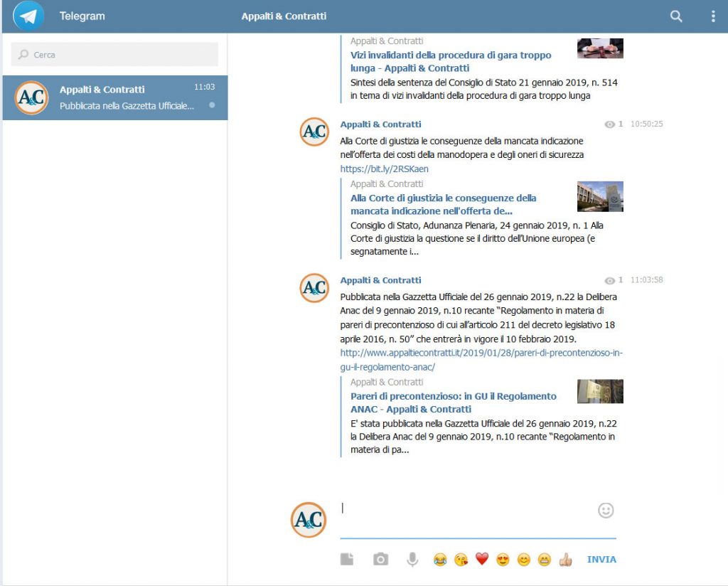Open the emoji picker smiley in message box
728x586 pixels.
(x=606, y=511)
